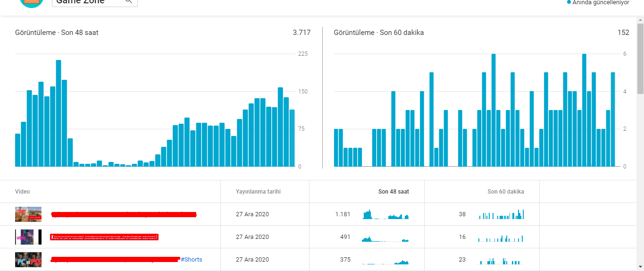Click the 60-minute sparkline for 38 row
Viewport: 644px width, 271px height.
pos(502,214)
